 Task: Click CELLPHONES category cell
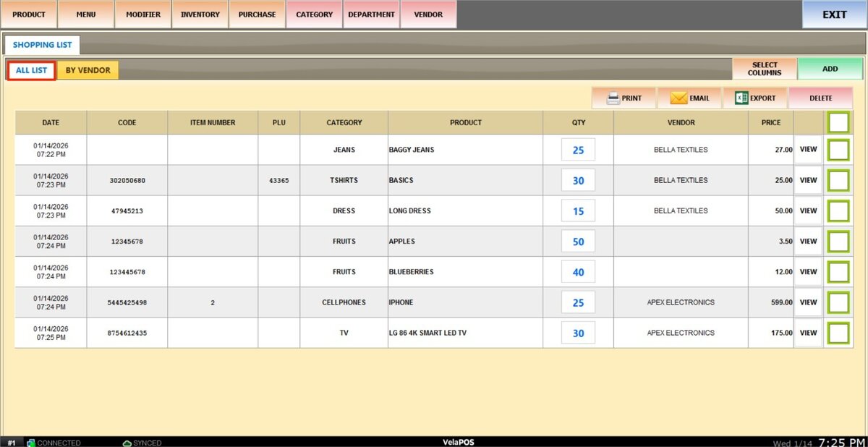coord(344,302)
